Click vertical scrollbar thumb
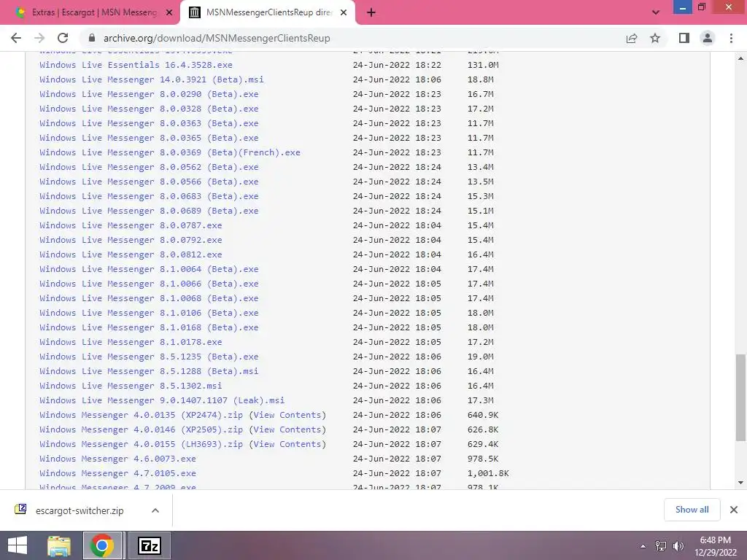Screen dimensions: 747x560 (x=740, y=397)
